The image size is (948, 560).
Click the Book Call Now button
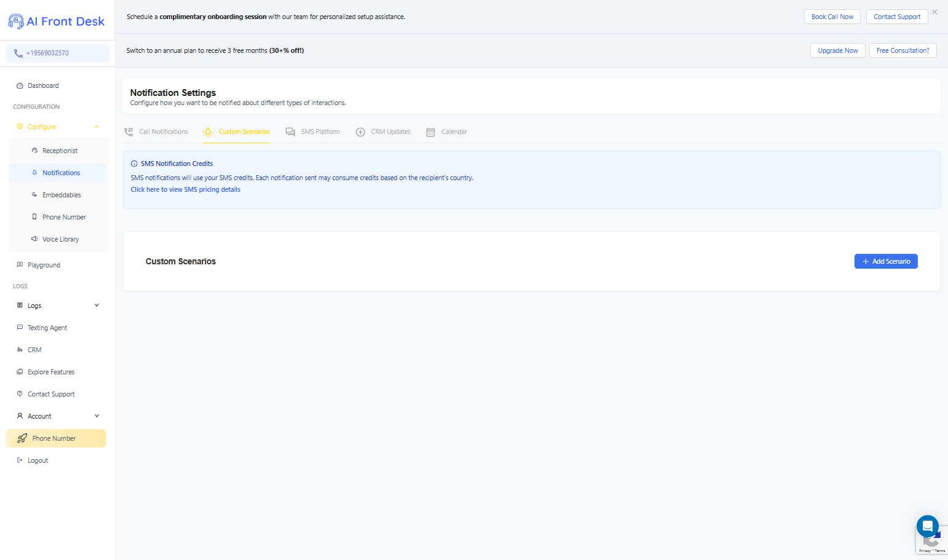pos(832,17)
